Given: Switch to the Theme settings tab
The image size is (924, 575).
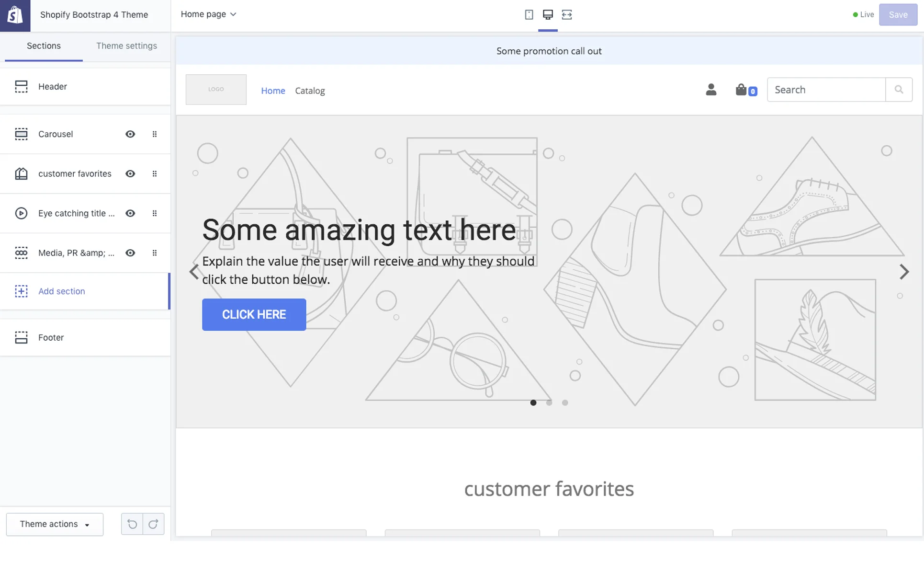Looking at the screenshot, I should [126, 46].
